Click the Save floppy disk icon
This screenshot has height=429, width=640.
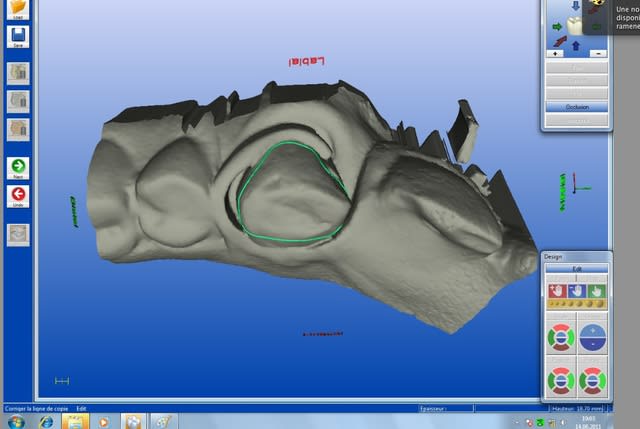point(17,37)
